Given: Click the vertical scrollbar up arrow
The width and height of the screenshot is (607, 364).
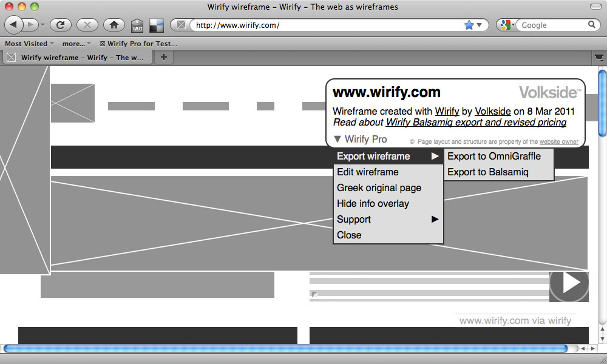Looking at the screenshot, I should (x=602, y=329).
